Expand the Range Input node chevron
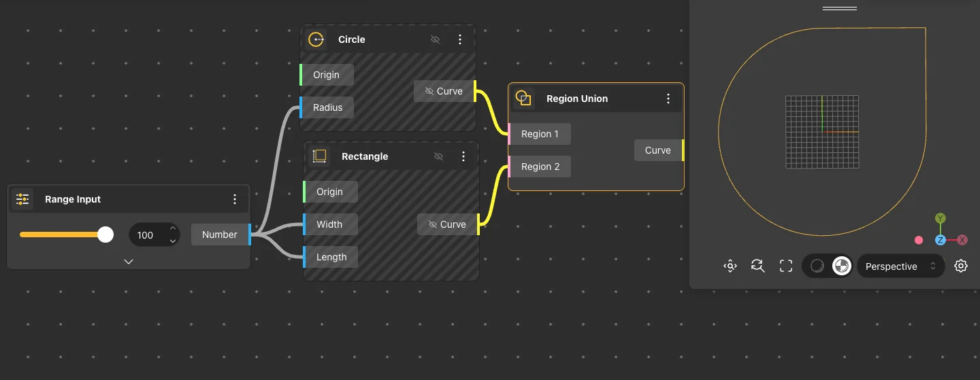Screen dimensions: 980x380 pyautogui.click(x=129, y=261)
